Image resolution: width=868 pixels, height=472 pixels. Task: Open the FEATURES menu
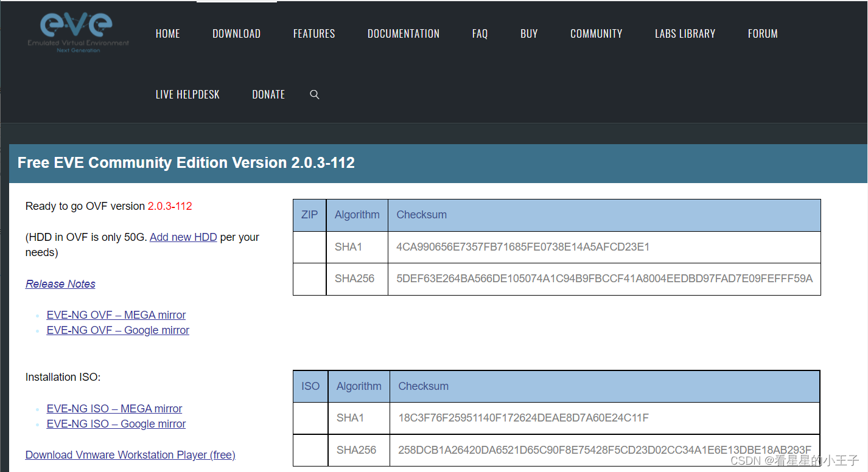point(314,33)
